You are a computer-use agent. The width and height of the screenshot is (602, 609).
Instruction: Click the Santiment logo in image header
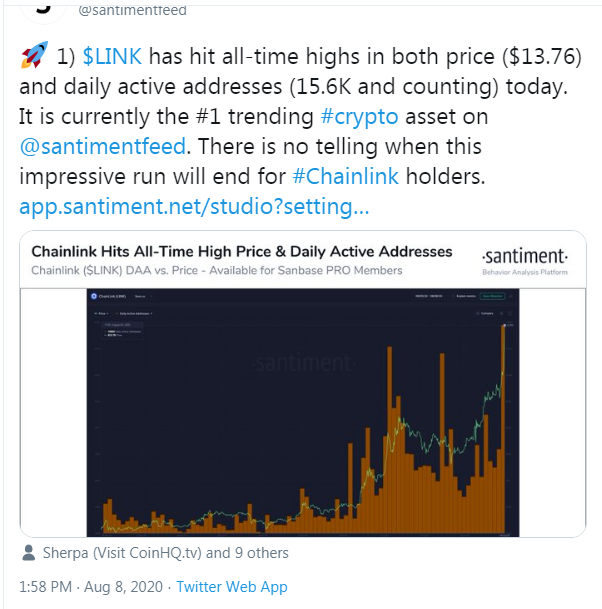(x=524, y=255)
